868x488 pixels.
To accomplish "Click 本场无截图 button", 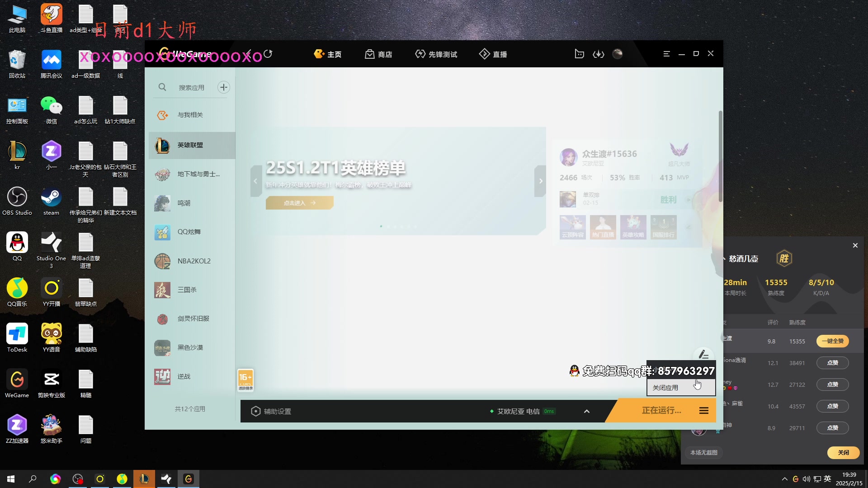I will click(x=703, y=452).
